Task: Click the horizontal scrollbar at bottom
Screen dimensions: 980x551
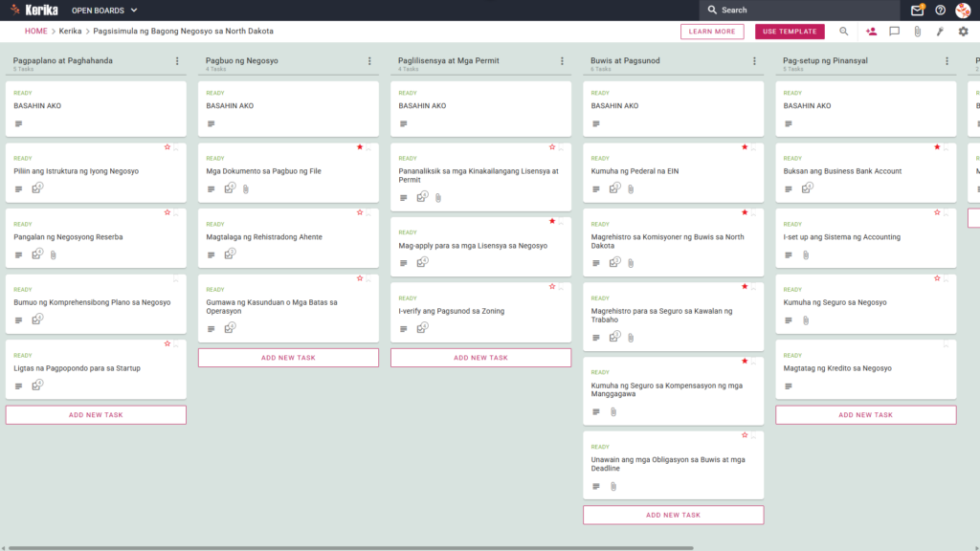Action: 350,548
